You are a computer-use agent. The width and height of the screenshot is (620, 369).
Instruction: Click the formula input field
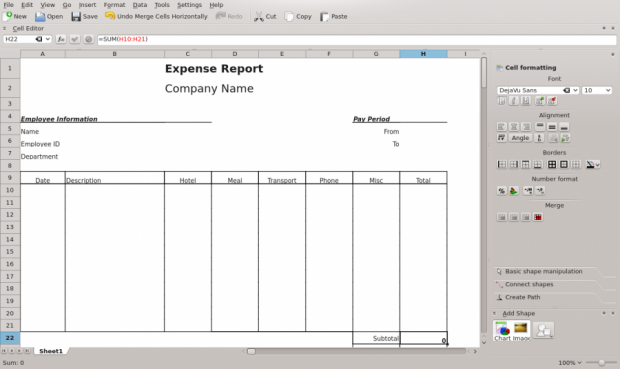357,39
